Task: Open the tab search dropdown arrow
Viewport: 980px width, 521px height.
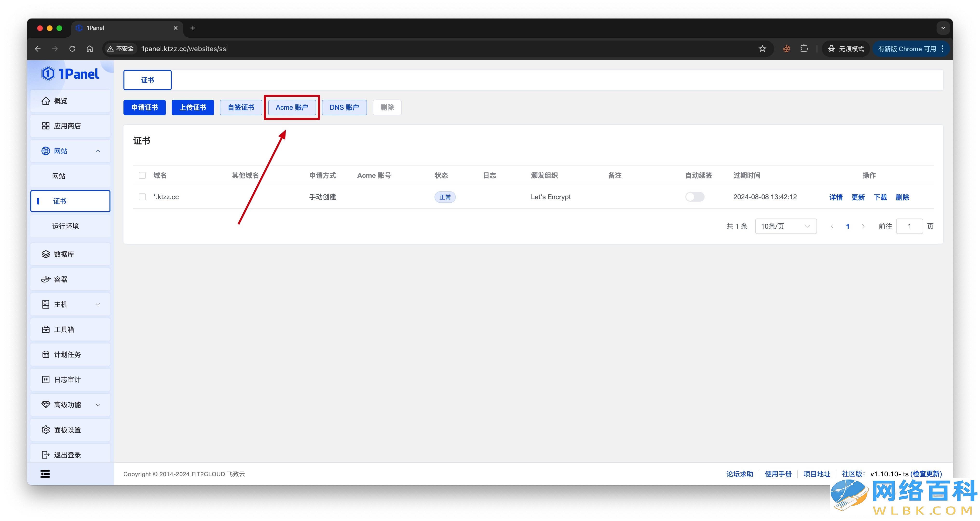Action: (943, 28)
